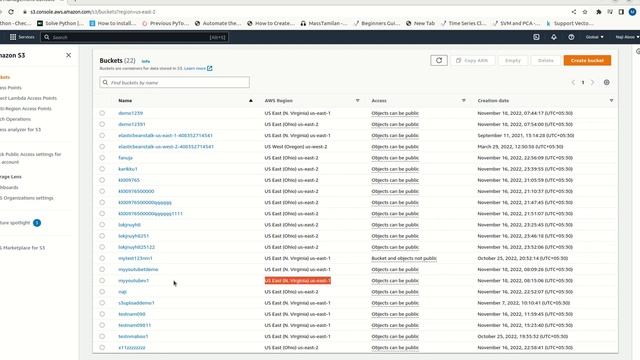The height and width of the screenshot is (360, 640).
Task: Click the Copy ARN button
Action: click(472, 60)
